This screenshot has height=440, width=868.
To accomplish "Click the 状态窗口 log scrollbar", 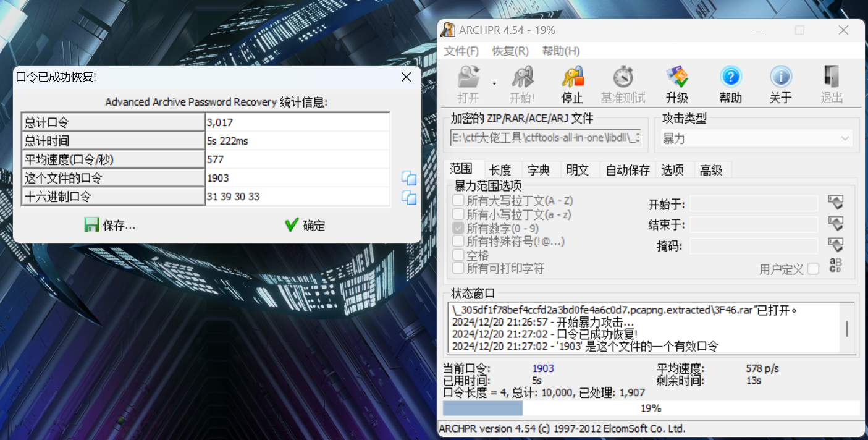I will click(x=846, y=328).
